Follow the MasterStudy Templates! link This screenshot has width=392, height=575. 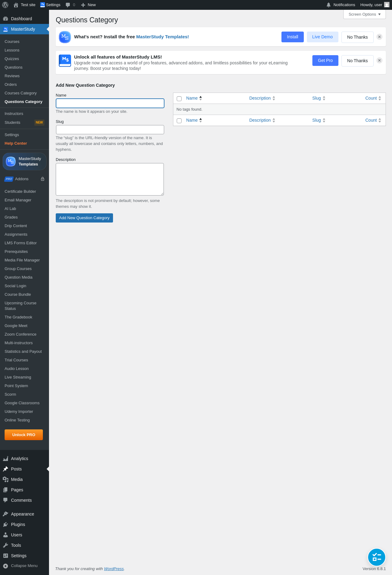pyautogui.click(x=162, y=37)
